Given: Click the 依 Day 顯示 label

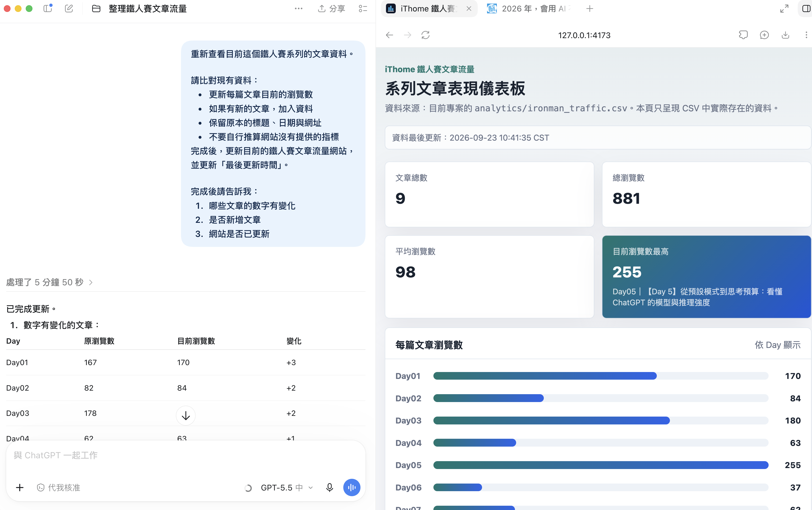Looking at the screenshot, I should coord(778,345).
